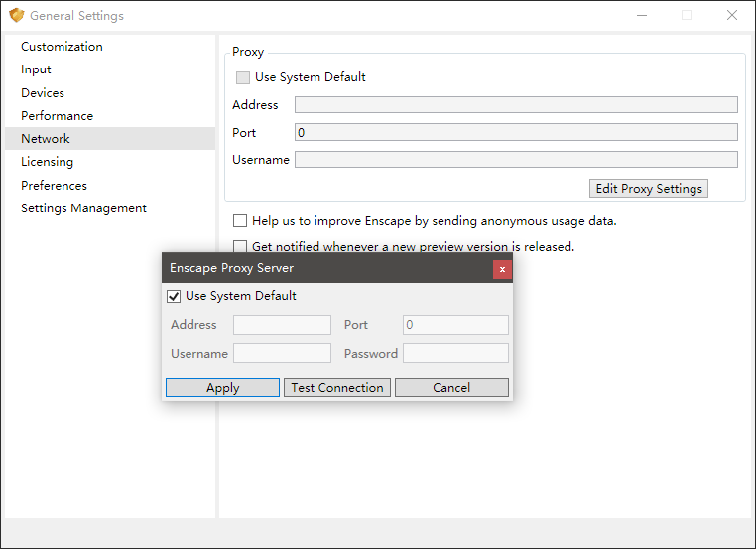Focus the Password field in proxy dialog

coord(455,353)
